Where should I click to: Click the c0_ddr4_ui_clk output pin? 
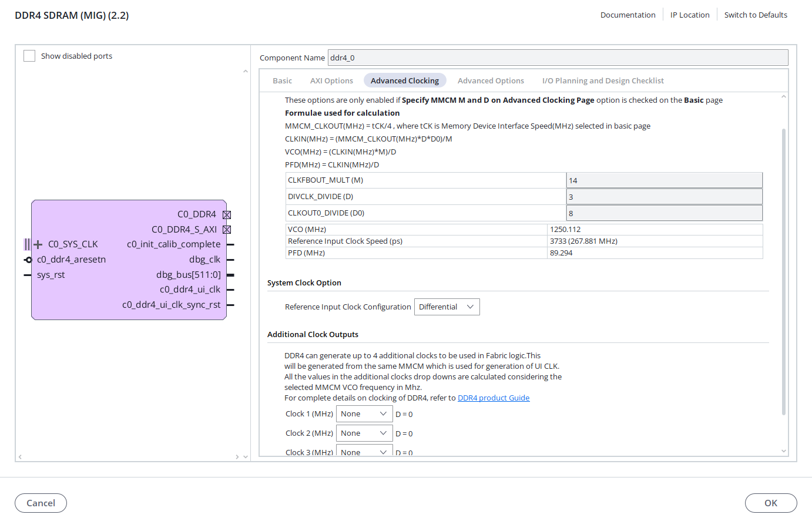pos(230,290)
